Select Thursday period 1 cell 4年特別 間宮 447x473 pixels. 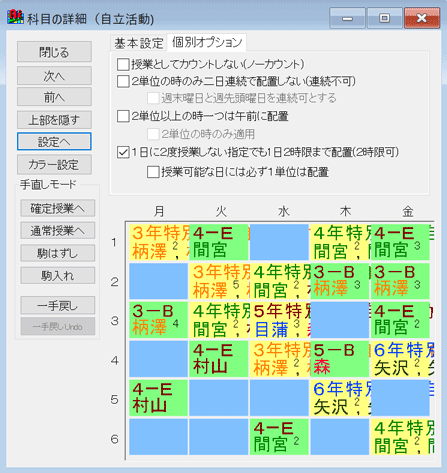click(340, 242)
